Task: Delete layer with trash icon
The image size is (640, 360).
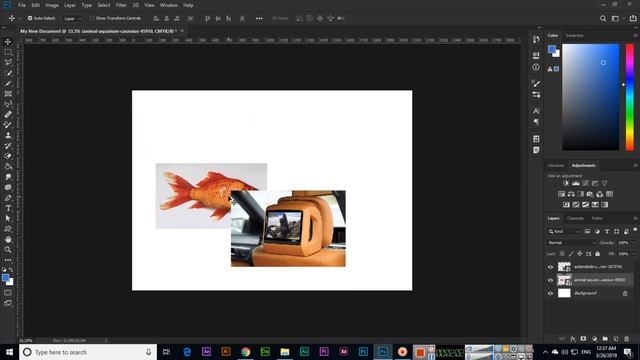Action: pos(627,339)
